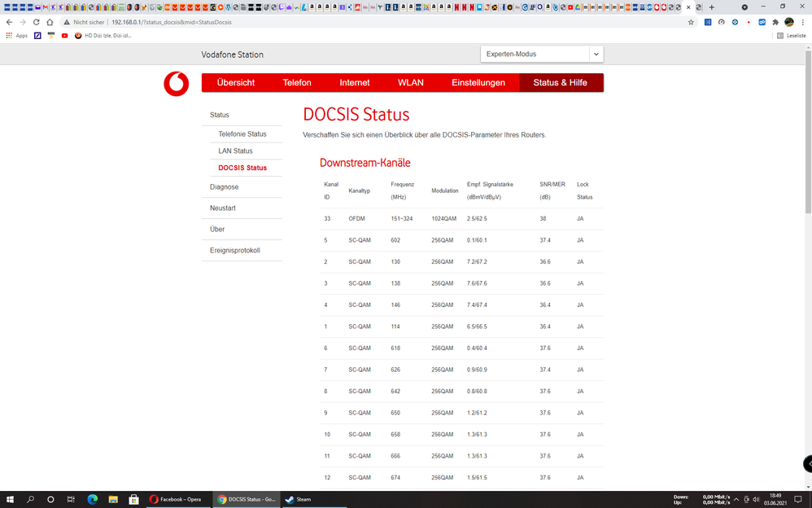The height and width of the screenshot is (508, 812).
Task: Bookmark this page with the star icon
Action: coord(691,22)
